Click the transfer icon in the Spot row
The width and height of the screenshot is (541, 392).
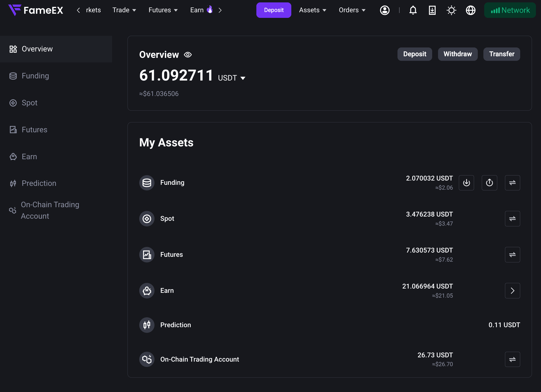coord(512,219)
